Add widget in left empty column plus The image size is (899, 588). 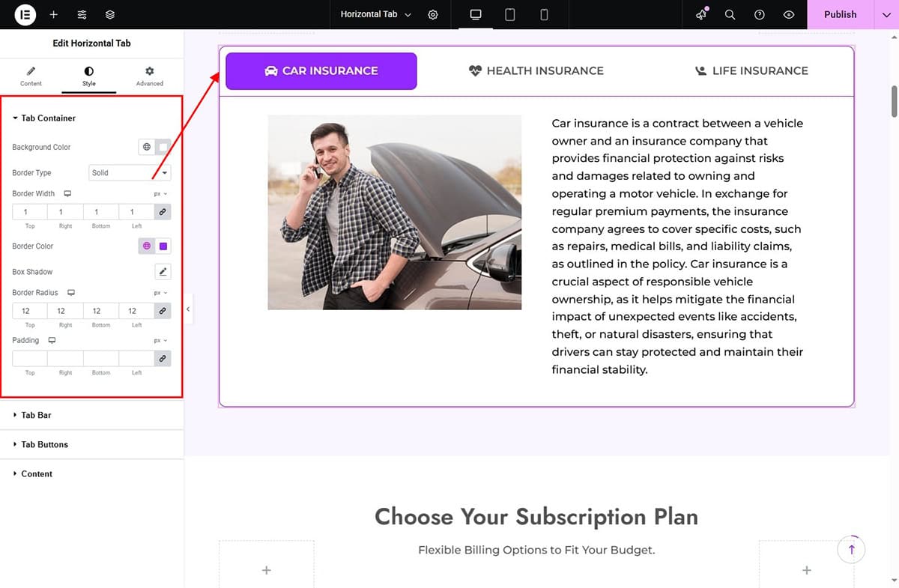point(266,570)
